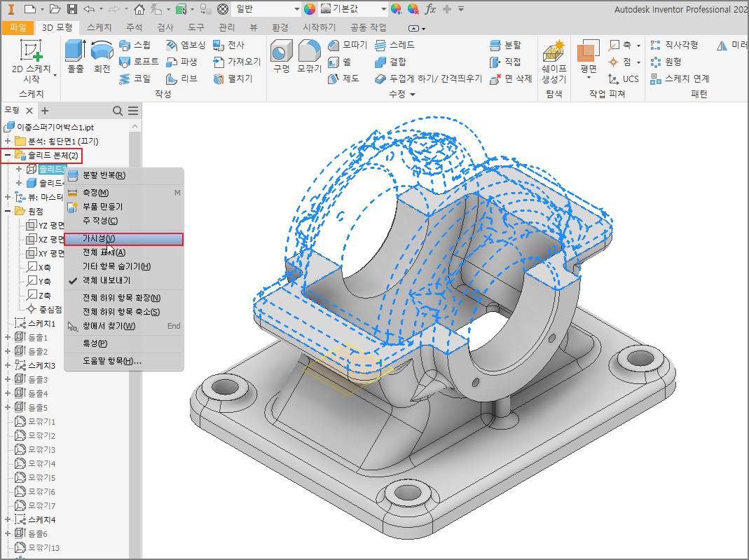Click the Save icon in quick access toolbar
Viewport: 749px width, 560px height.
tap(71, 9)
